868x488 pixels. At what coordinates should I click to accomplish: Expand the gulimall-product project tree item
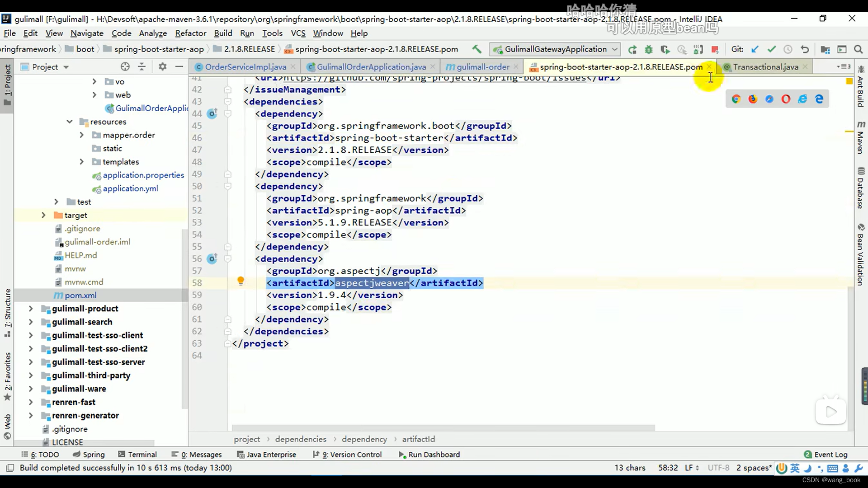(31, 308)
